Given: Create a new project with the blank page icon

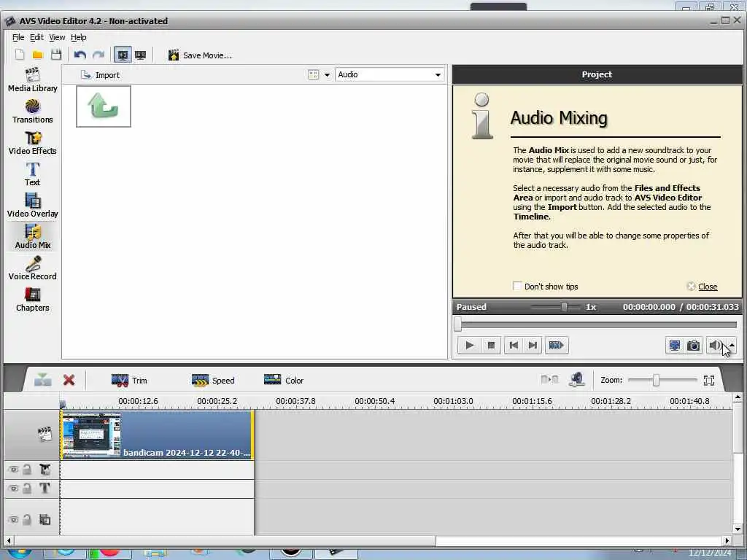Looking at the screenshot, I should coord(20,55).
